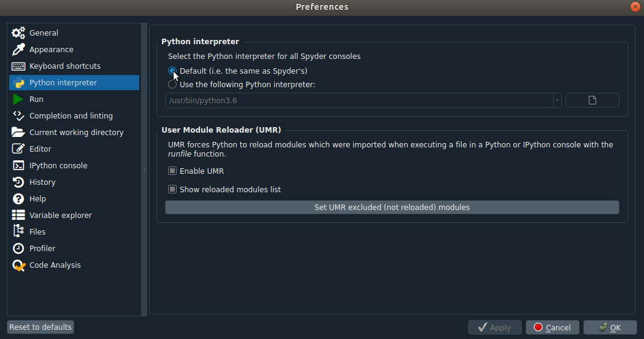
Task: Open the Editor preferences section
Action: (74, 149)
